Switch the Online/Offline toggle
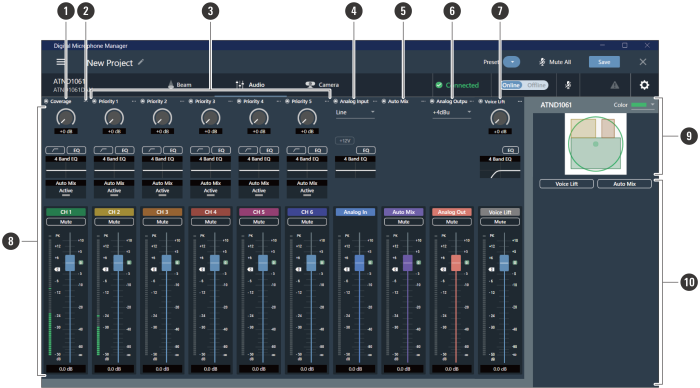The height and width of the screenshot is (388, 700). (x=524, y=85)
